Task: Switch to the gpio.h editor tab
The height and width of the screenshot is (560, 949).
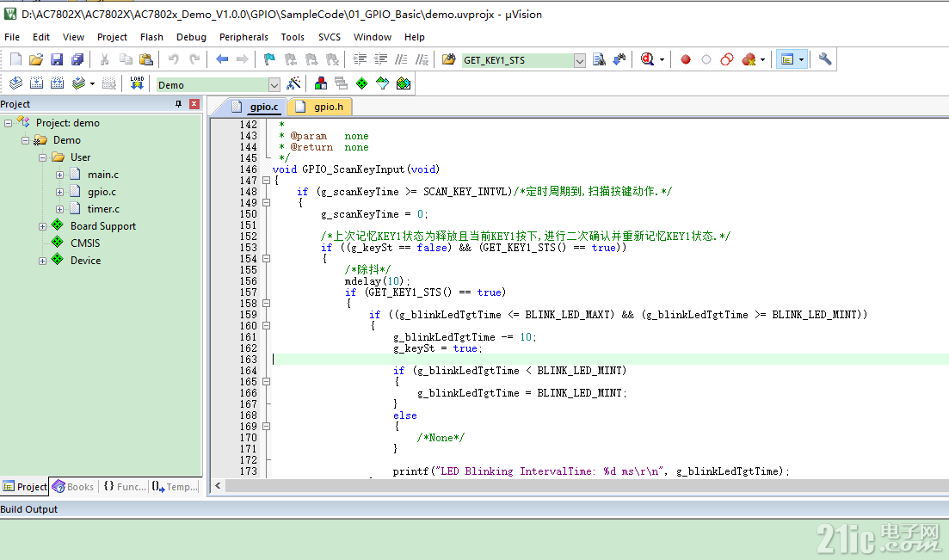Action: (320, 107)
